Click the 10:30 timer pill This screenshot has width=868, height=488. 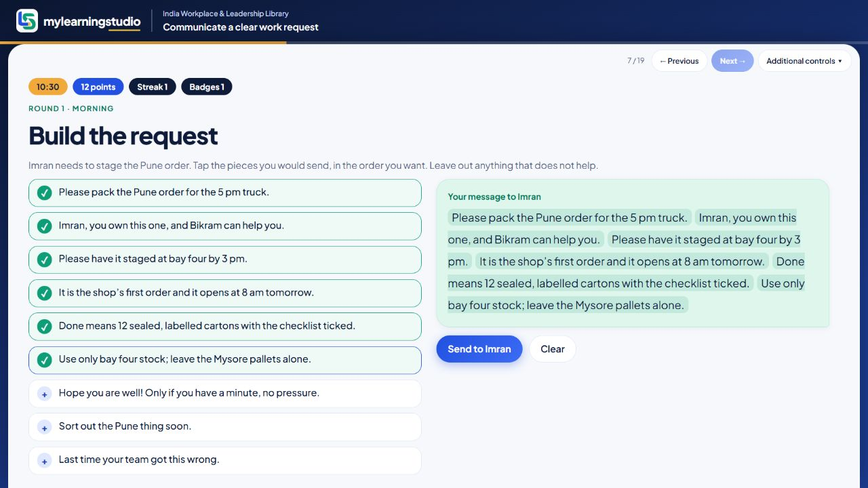(48, 87)
